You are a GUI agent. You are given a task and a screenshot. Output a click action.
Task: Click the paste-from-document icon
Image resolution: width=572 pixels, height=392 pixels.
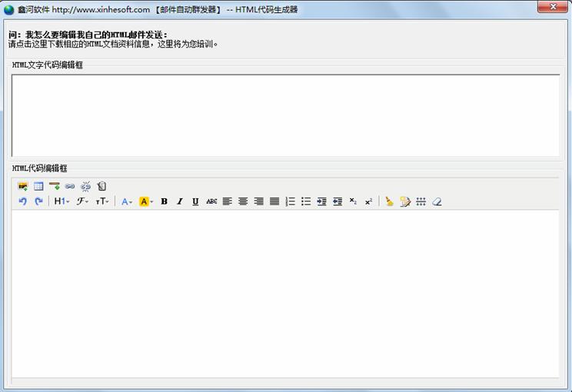pos(101,186)
